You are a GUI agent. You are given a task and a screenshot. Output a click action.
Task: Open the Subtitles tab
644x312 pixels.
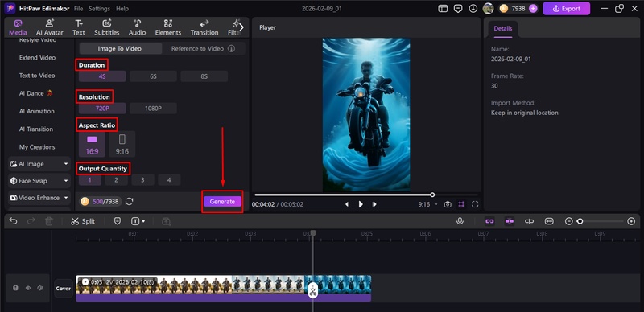point(107,27)
